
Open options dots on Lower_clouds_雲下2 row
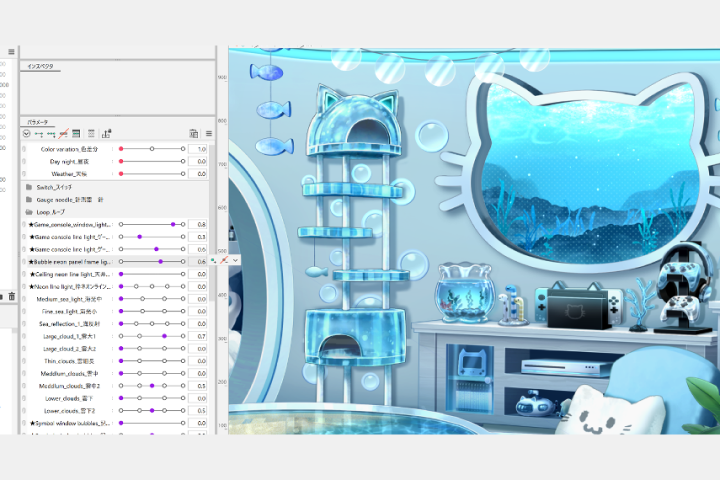tap(112, 411)
